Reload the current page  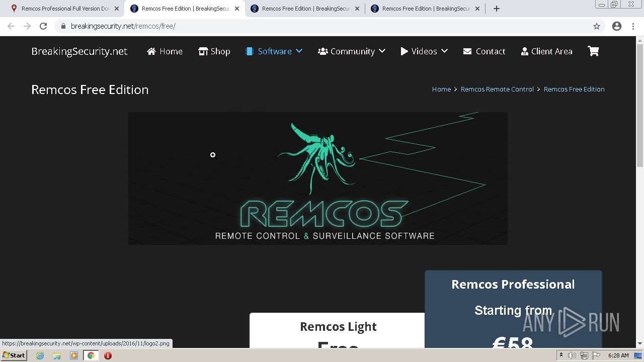(43, 26)
